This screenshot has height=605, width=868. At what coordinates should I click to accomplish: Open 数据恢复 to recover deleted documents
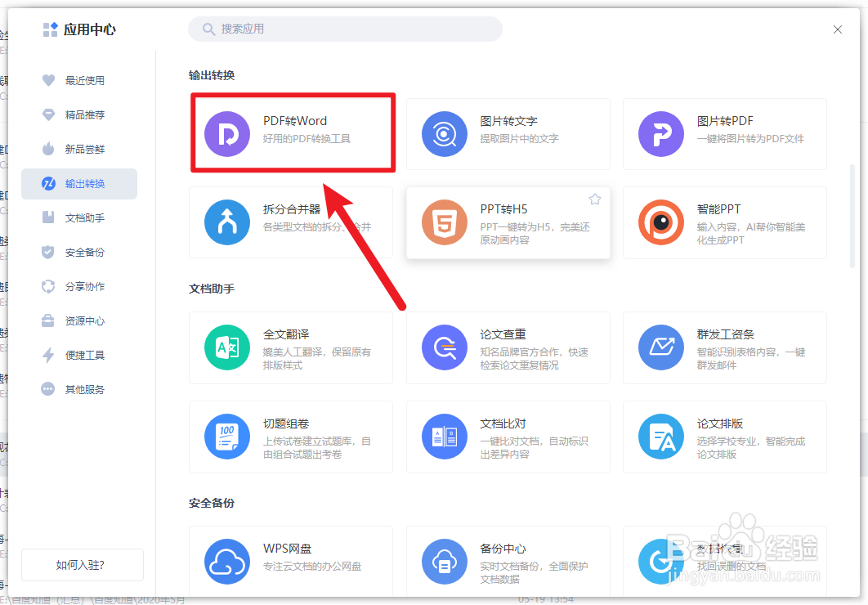724,561
